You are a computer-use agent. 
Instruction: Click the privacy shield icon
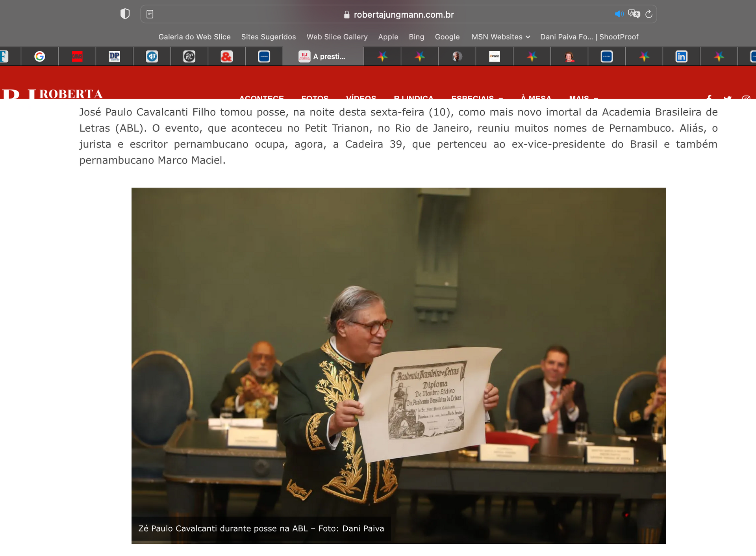[125, 14]
